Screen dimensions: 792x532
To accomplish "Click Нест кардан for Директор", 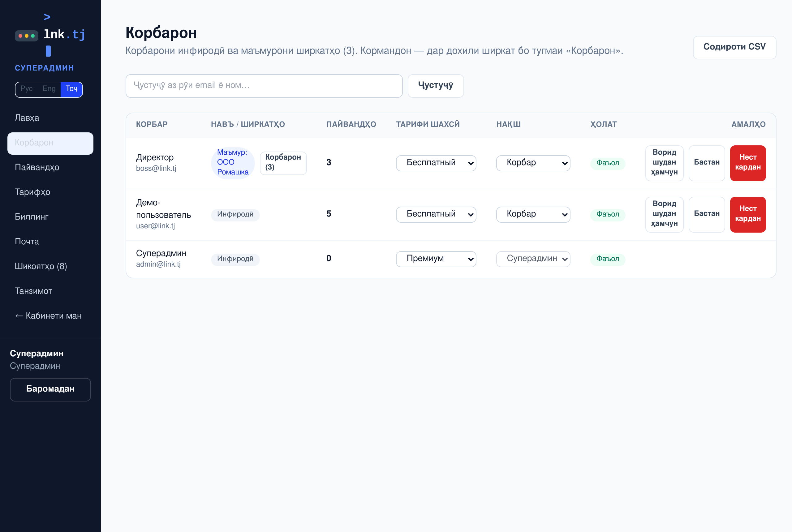I will (x=748, y=163).
